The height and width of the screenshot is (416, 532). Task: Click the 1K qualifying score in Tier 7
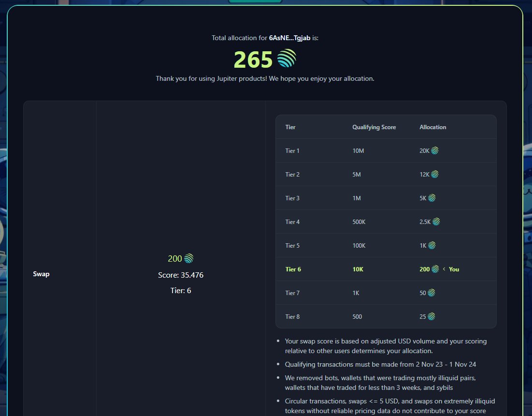pos(356,293)
